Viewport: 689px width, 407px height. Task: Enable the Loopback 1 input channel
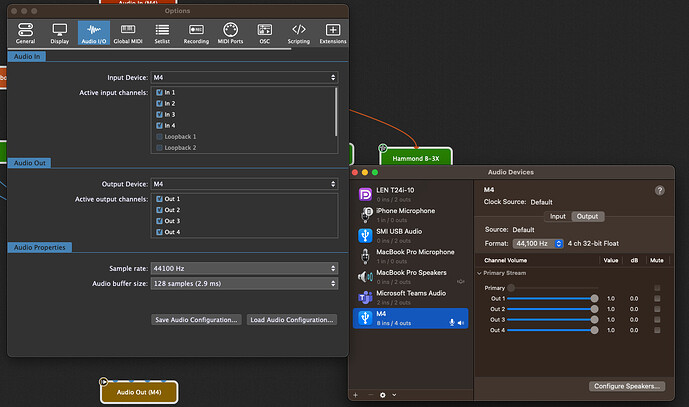(160, 137)
